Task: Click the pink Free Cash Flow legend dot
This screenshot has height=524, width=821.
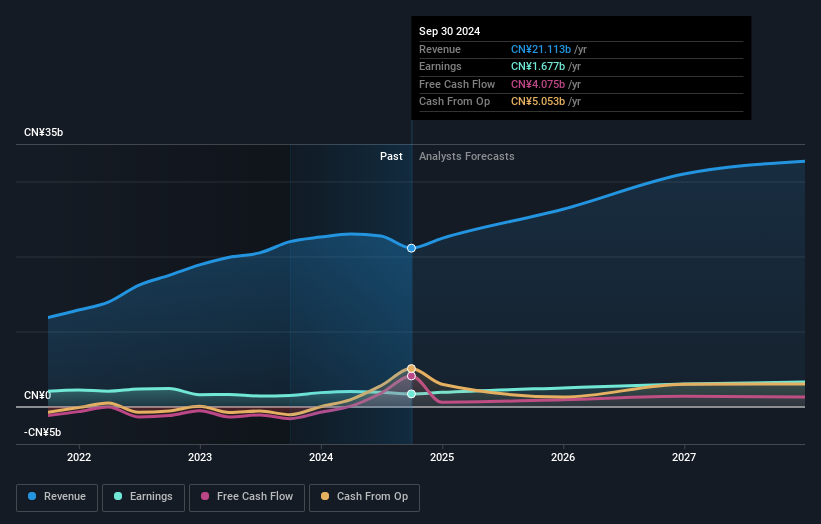Action: click(x=205, y=496)
